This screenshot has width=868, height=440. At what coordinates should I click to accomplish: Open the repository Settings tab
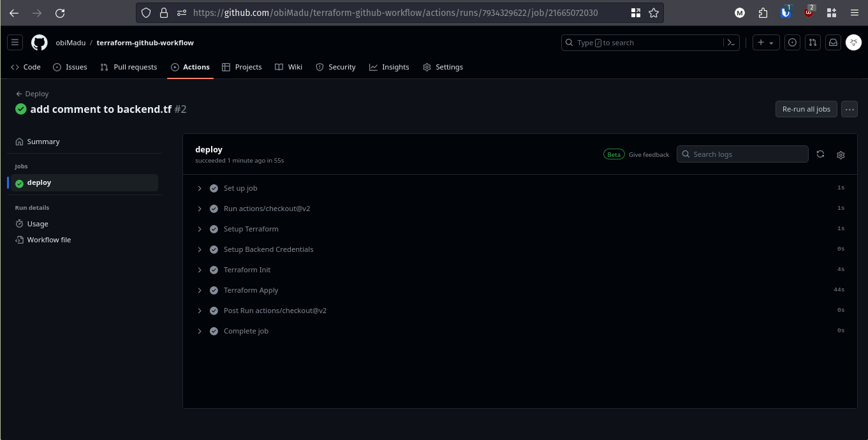click(x=443, y=67)
